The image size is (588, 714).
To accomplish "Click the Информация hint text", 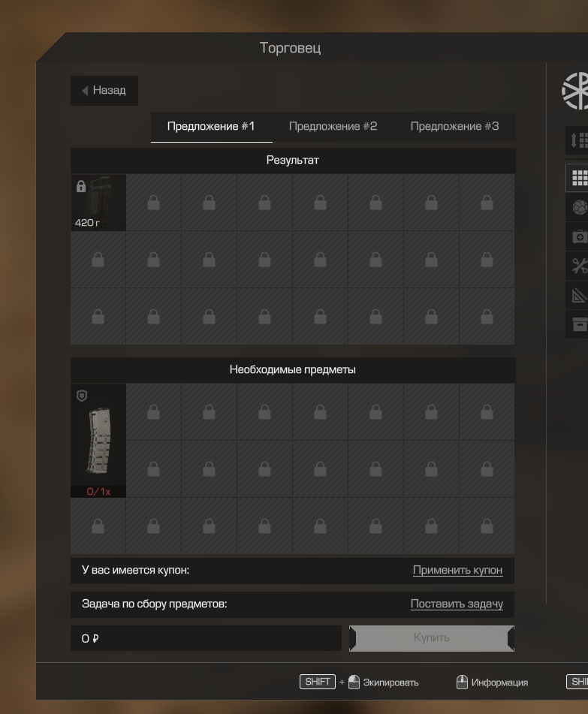I will [499, 682].
